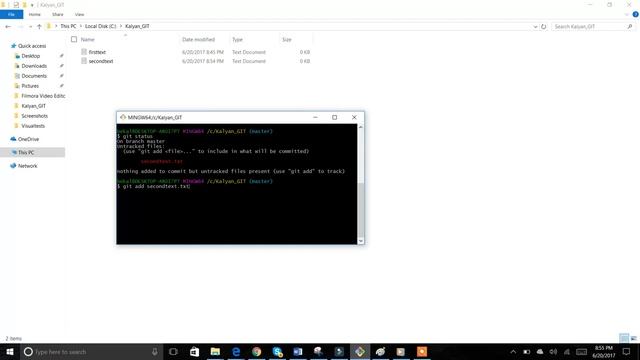
Task: Click the firsttext document icon
Action: 84,52
